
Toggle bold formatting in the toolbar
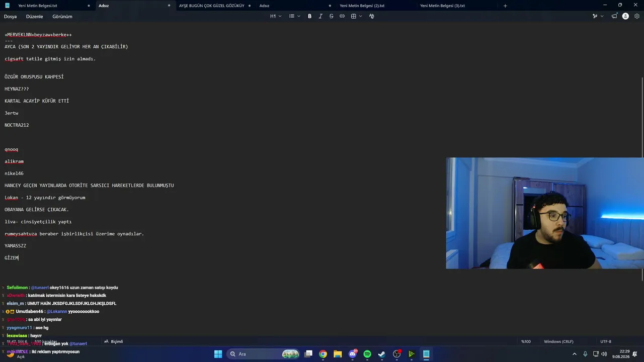(x=309, y=16)
